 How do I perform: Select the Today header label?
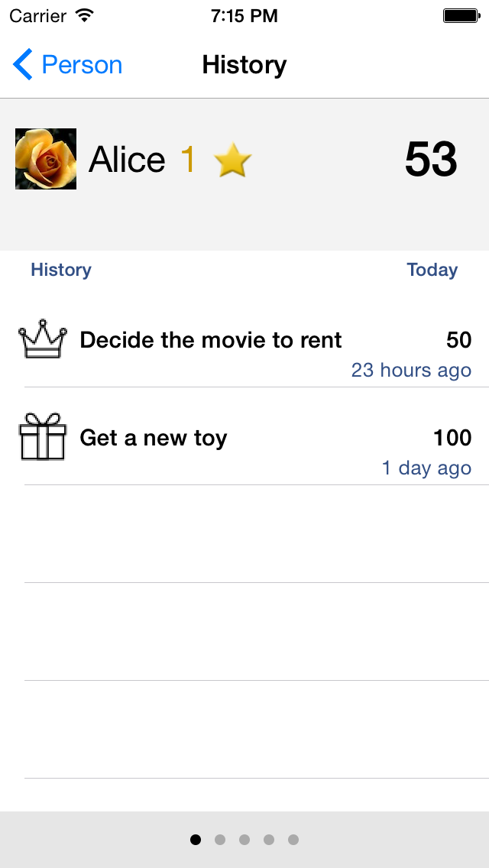[x=432, y=270]
